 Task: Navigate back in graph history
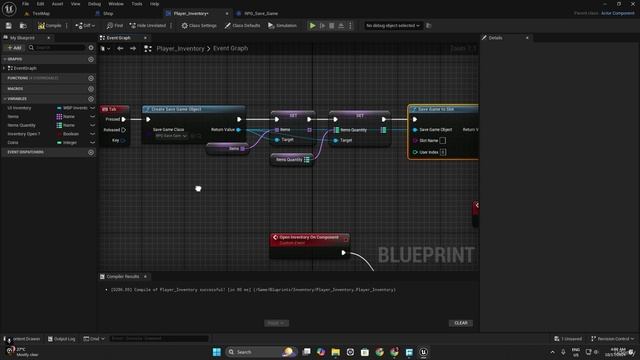point(120,49)
